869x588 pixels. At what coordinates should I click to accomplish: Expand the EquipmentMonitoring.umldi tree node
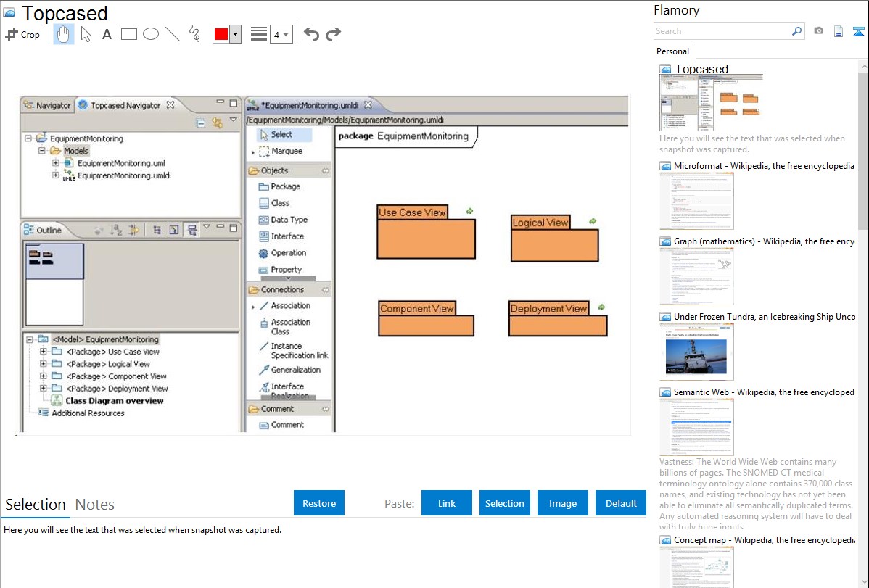point(55,175)
